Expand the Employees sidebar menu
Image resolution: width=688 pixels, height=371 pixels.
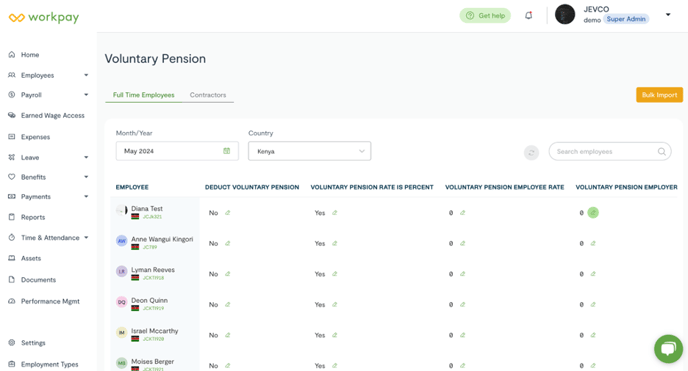click(x=86, y=75)
